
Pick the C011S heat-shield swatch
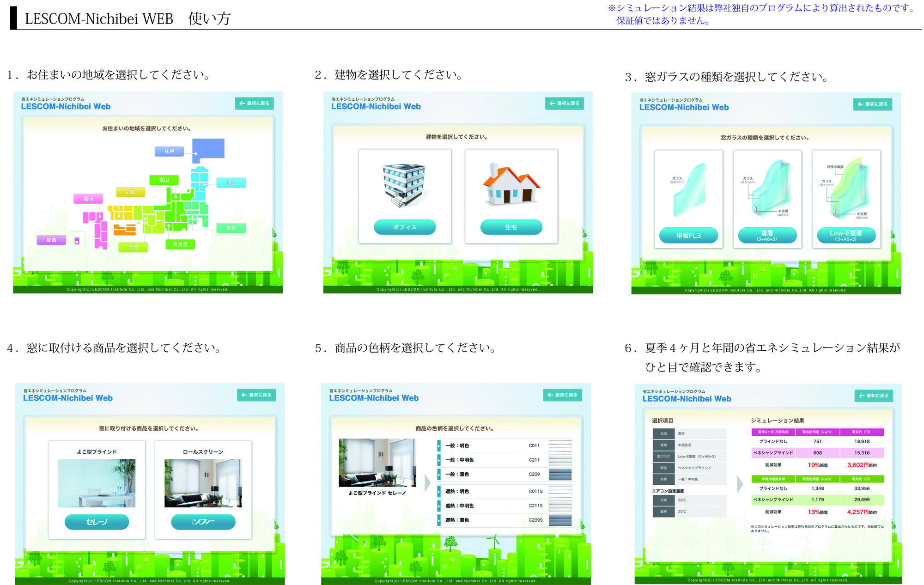coord(560,492)
